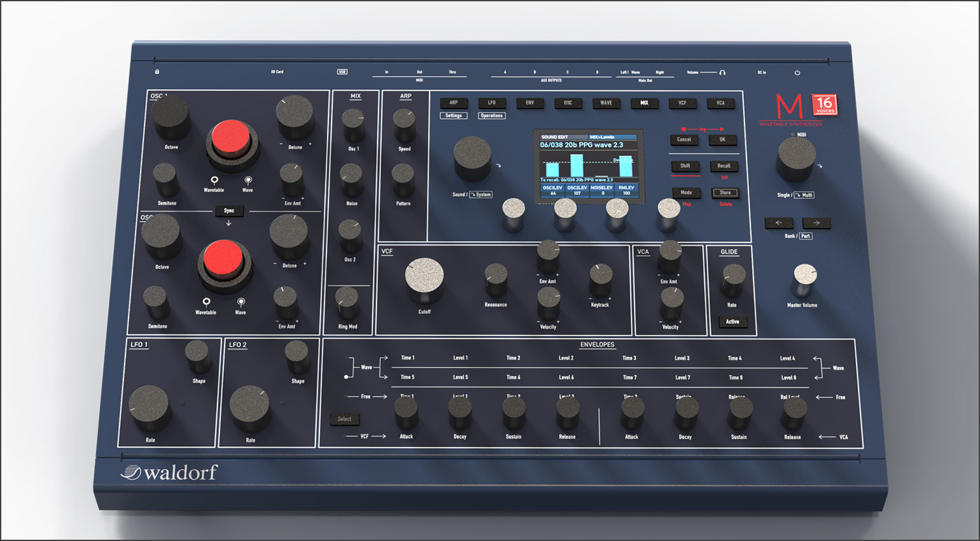Open the ARP page button
The height and width of the screenshot is (541, 980).
(x=454, y=103)
